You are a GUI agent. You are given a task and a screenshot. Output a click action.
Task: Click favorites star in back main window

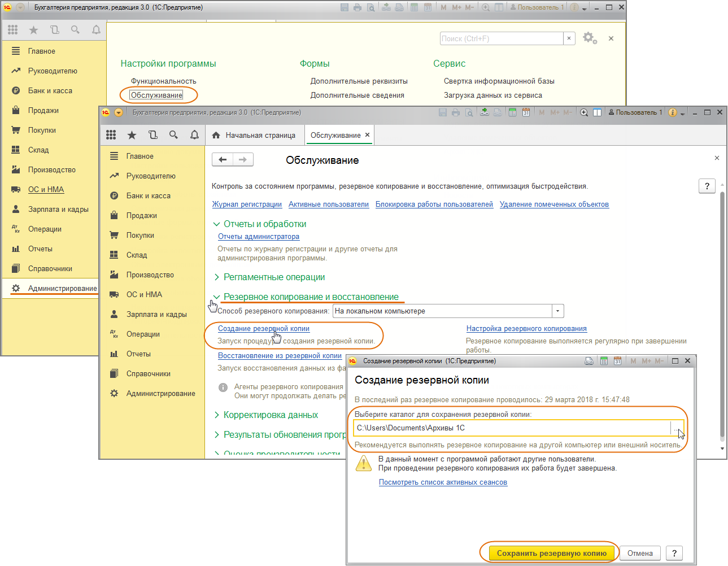(33, 30)
